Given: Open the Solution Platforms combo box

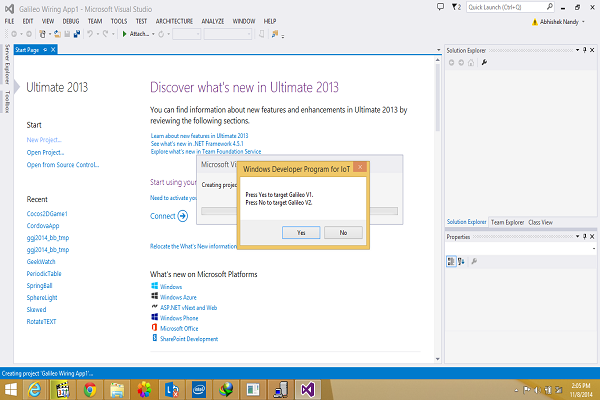Looking at the screenshot, I should (x=228, y=34).
